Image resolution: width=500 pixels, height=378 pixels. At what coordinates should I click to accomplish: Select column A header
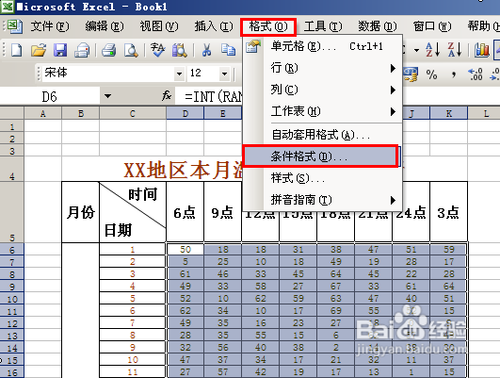click(x=43, y=114)
